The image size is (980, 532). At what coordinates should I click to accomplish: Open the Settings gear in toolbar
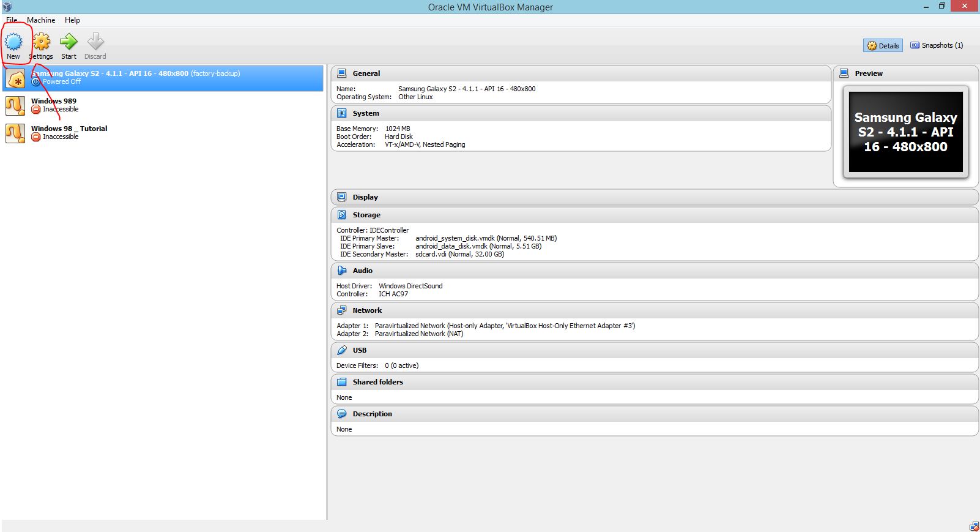click(x=42, y=42)
